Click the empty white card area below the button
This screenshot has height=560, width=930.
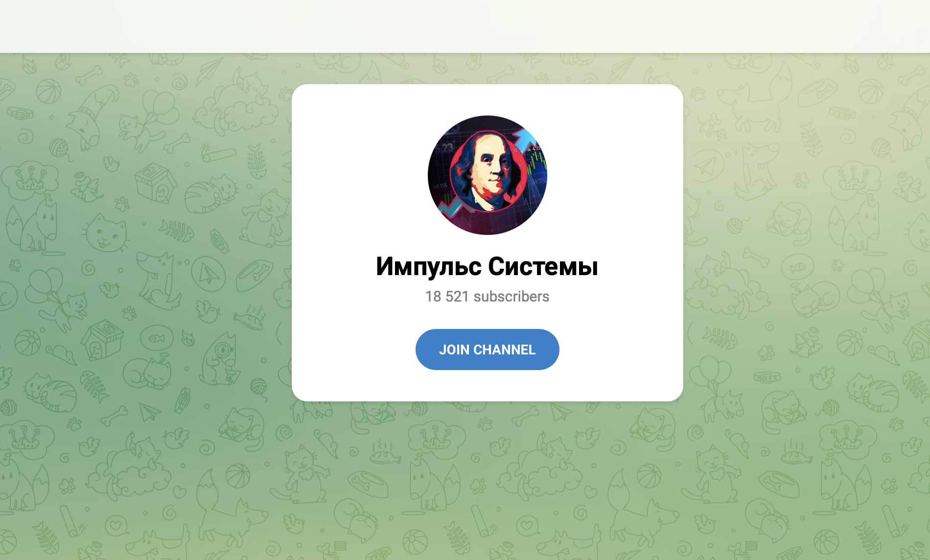pos(487,386)
